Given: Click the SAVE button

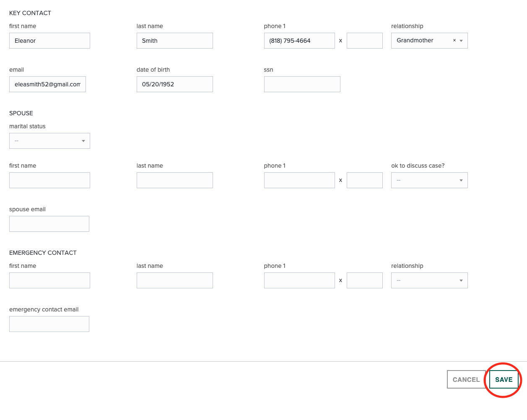Looking at the screenshot, I should tap(503, 379).
